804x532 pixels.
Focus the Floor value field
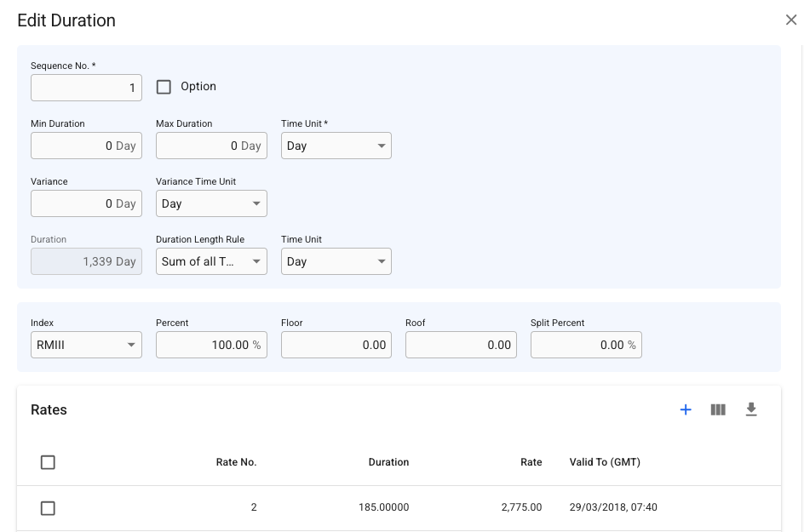coord(336,345)
